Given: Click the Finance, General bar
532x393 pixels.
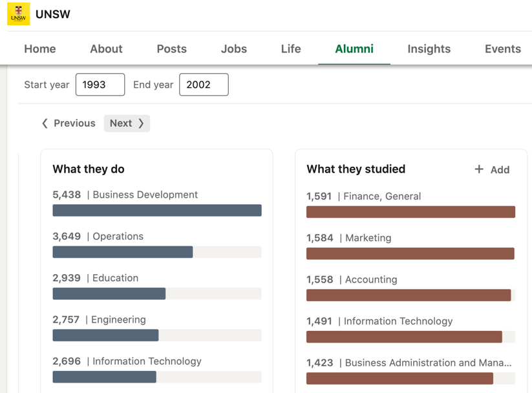Looking at the screenshot, I should [x=410, y=212].
